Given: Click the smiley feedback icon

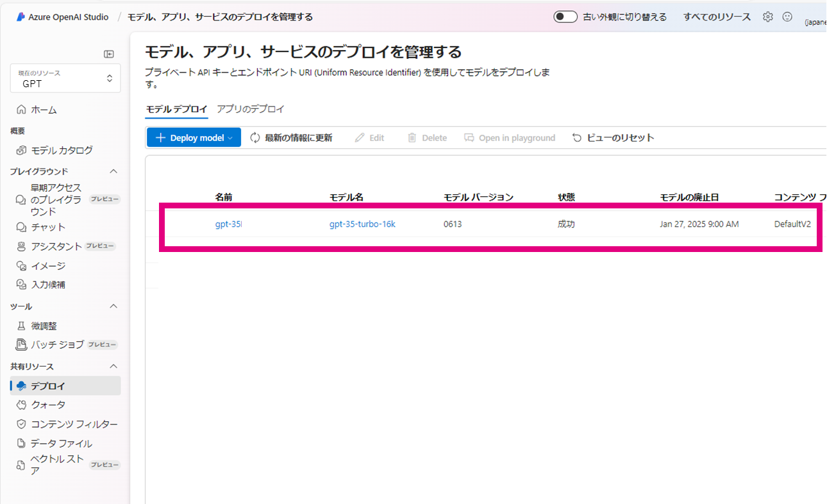Looking at the screenshot, I should point(788,17).
